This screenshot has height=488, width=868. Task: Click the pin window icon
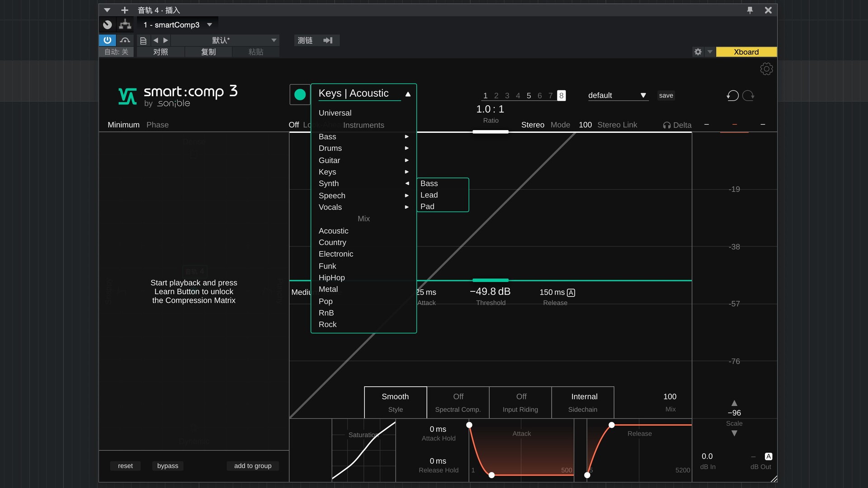pyautogui.click(x=750, y=10)
